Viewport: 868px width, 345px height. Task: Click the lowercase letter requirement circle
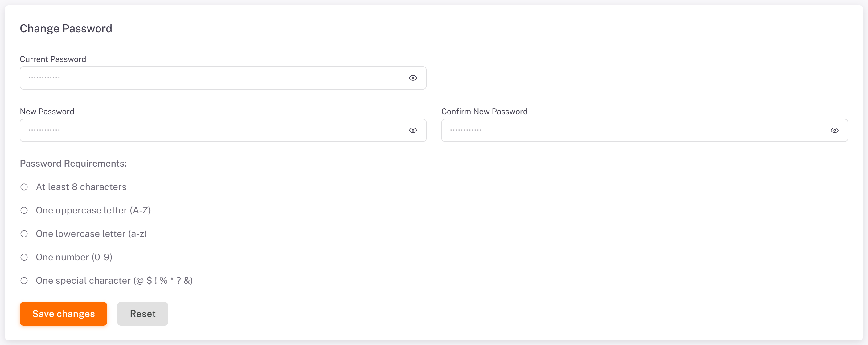click(x=24, y=234)
